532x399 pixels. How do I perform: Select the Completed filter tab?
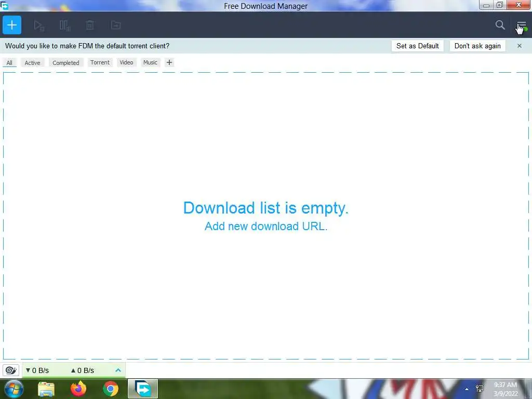[x=66, y=63]
